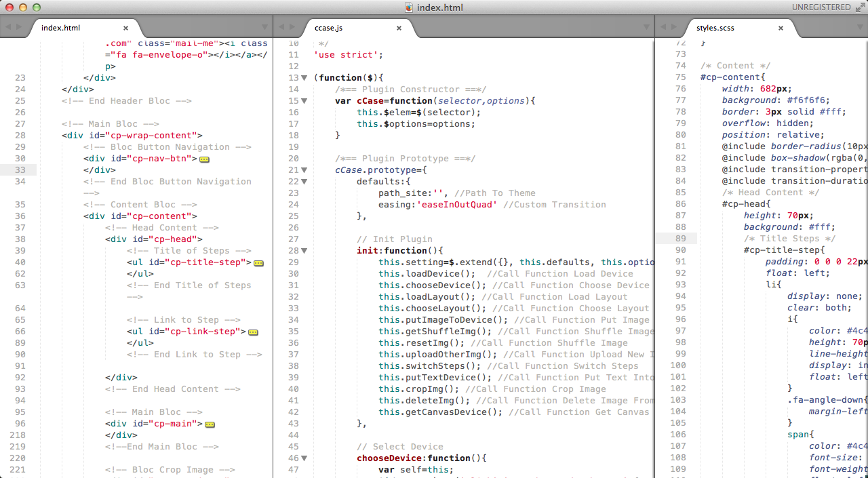The height and width of the screenshot is (478, 868).
Task: Click highlighted line number 89 in styles.scss
Action: [x=680, y=239]
